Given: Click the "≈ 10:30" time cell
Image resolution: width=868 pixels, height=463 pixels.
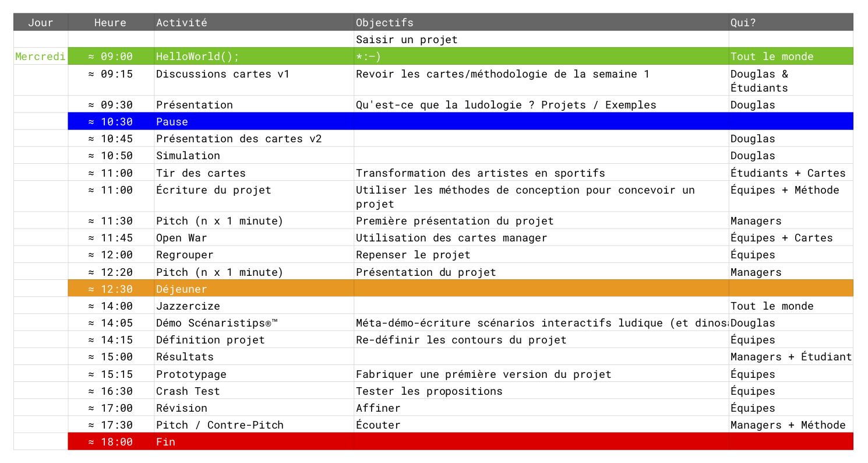Looking at the screenshot, I should pos(110,122).
